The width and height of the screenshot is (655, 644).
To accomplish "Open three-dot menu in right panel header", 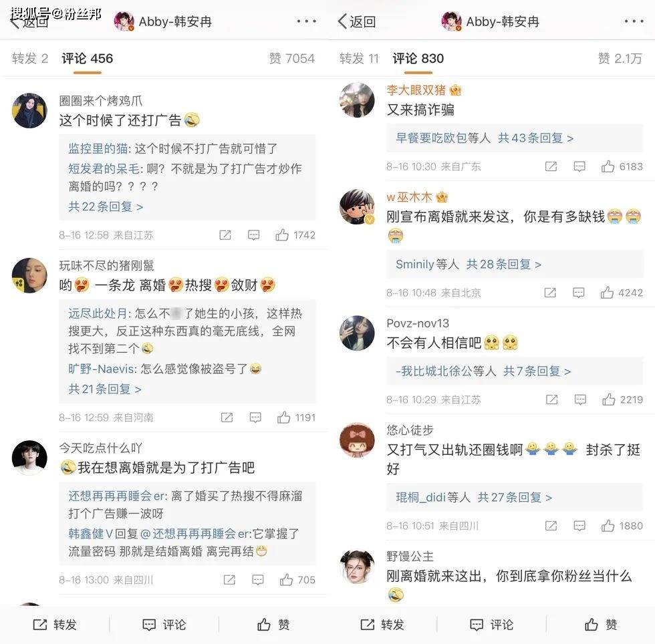I will (x=634, y=21).
